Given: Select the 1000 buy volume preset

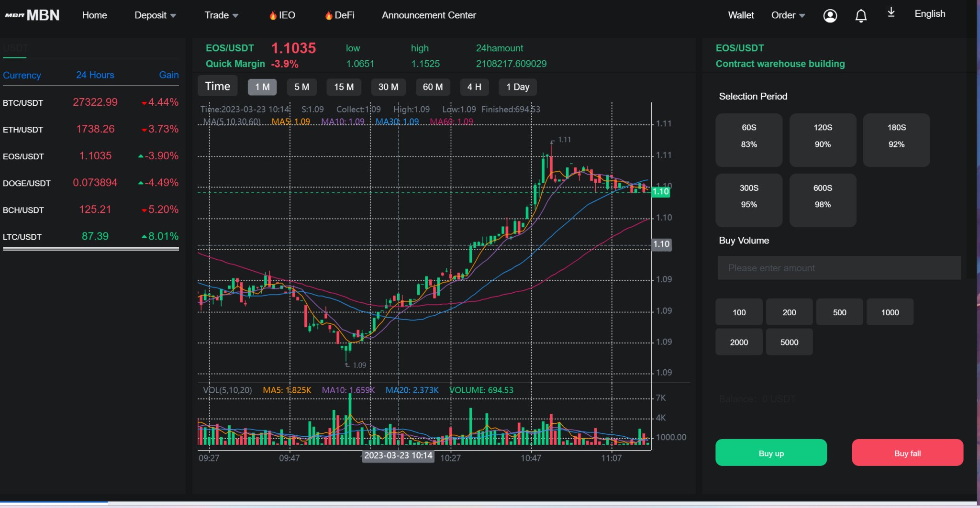Looking at the screenshot, I should click(x=889, y=311).
